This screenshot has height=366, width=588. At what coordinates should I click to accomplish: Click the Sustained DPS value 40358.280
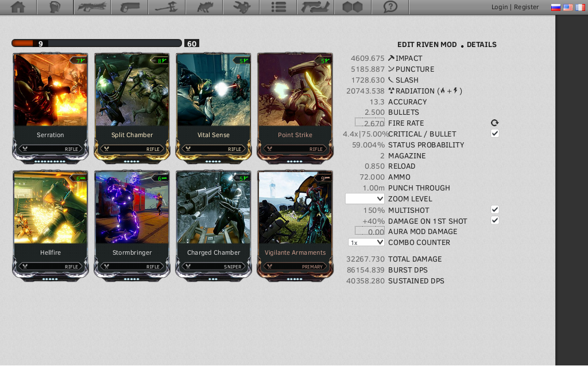[x=365, y=281]
